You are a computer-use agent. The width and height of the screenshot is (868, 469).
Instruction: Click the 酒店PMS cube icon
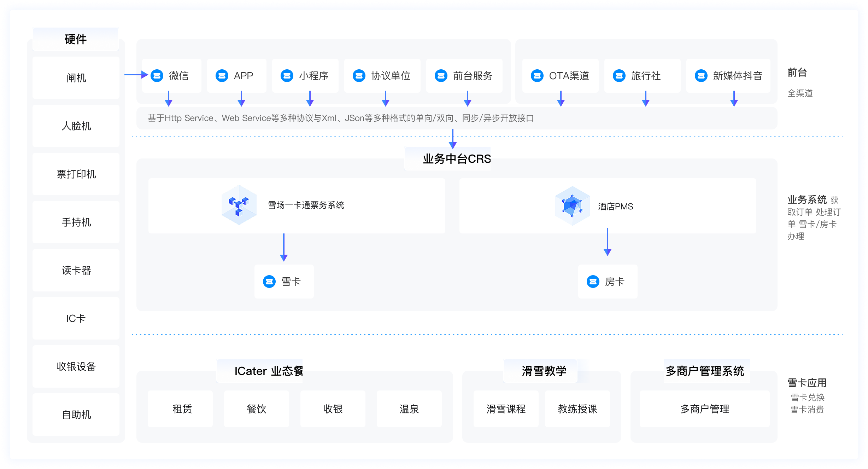coord(573,206)
